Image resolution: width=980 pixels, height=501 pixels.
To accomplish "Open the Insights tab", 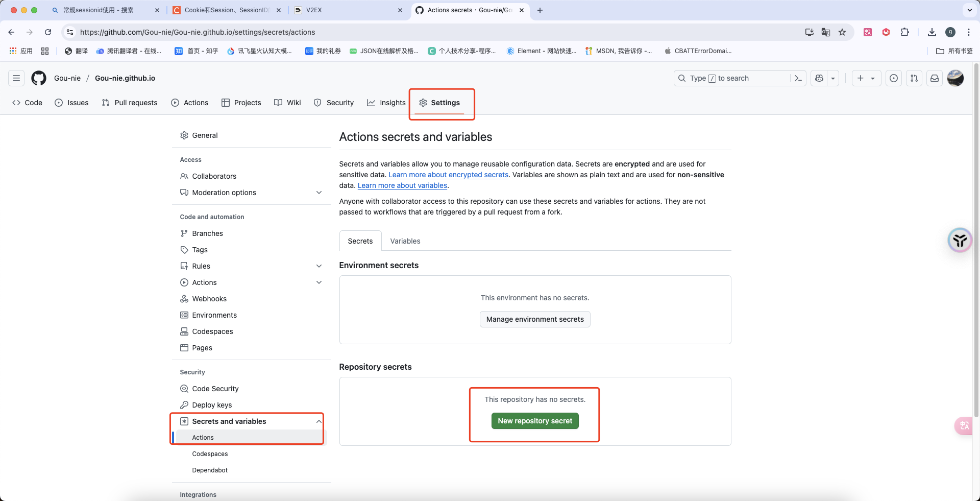I will (x=386, y=103).
